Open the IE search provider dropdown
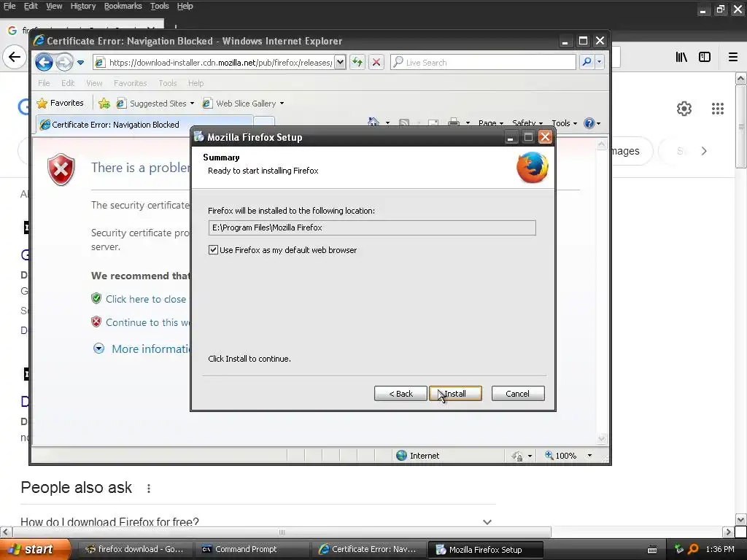 click(600, 62)
